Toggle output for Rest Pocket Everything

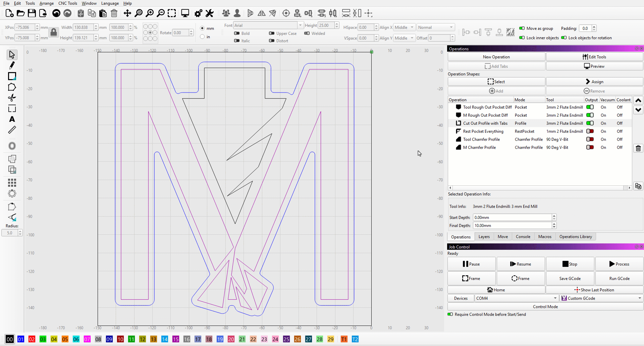(x=590, y=131)
